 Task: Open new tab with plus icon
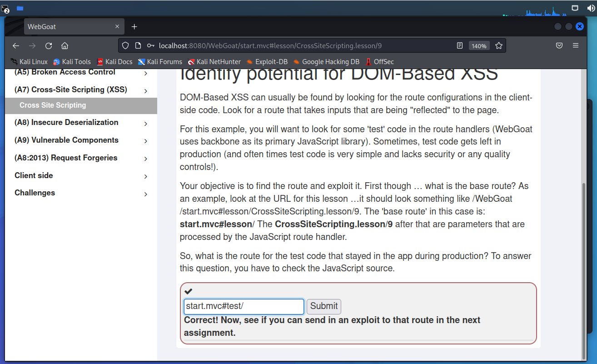134,27
